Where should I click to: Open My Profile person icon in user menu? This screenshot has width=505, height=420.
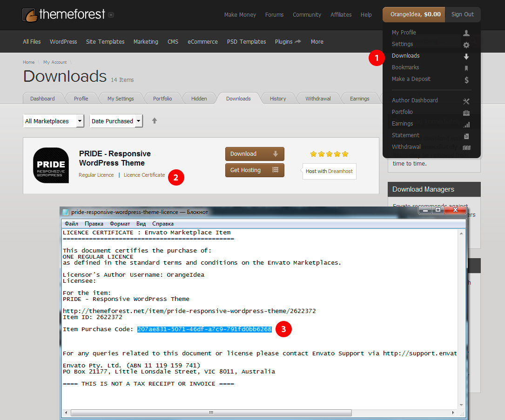[x=466, y=33]
